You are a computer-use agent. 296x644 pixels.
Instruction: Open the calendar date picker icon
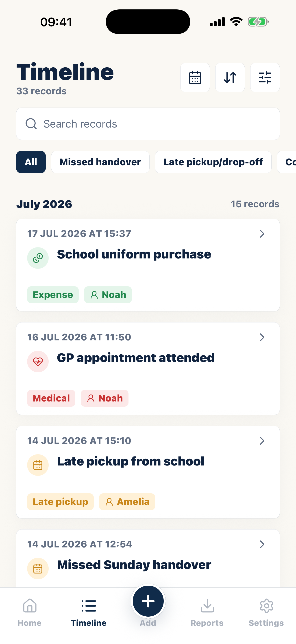[195, 77]
